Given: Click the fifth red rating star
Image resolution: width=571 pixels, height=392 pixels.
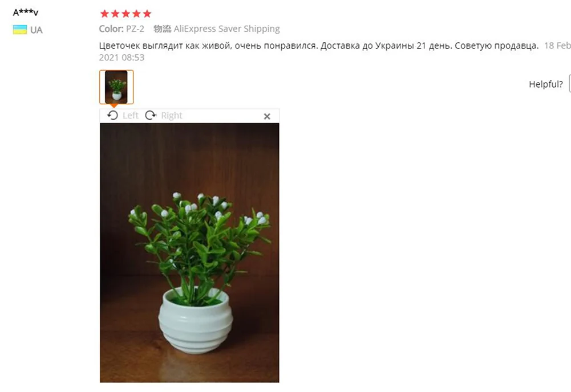Looking at the screenshot, I should (147, 14).
